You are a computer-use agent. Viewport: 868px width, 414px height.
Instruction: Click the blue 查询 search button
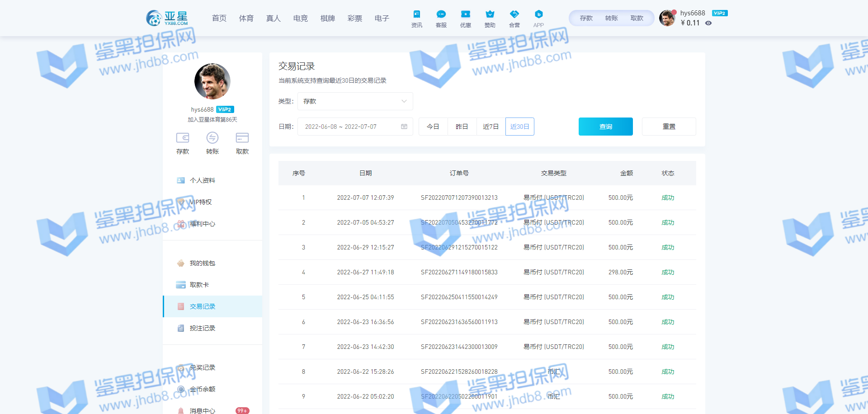pos(605,127)
